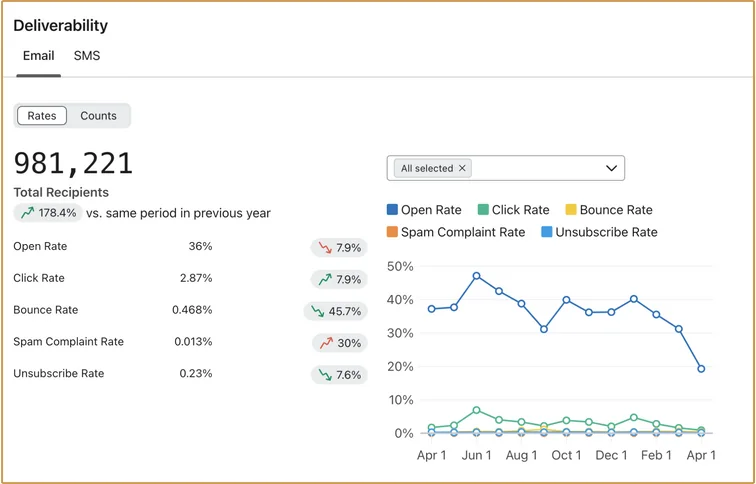This screenshot has width=756, height=484.
Task: Click the Total Recipients label
Action: [61, 192]
